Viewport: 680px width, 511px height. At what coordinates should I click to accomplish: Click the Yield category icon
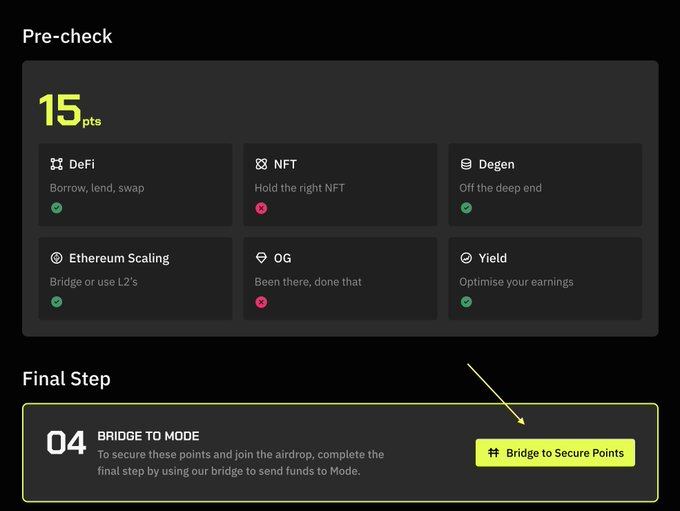(x=466, y=258)
